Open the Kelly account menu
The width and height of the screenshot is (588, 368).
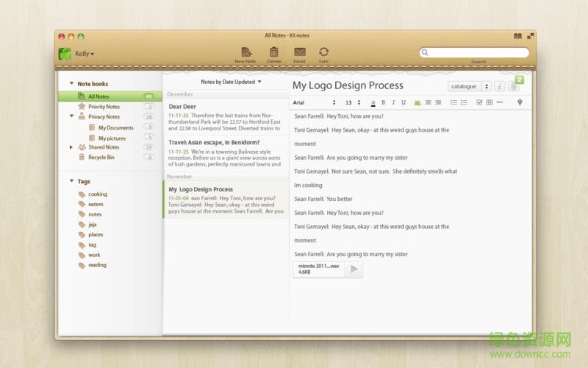pos(84,54)
